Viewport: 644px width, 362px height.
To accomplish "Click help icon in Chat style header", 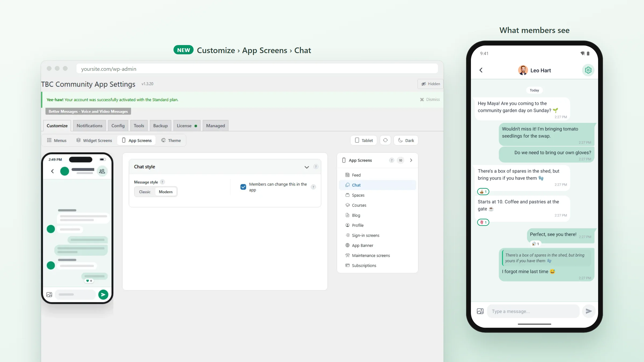I will pos(316,167).
